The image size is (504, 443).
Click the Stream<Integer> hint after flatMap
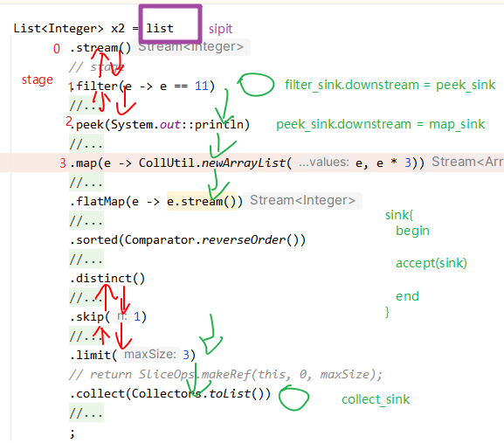(303, 201)
